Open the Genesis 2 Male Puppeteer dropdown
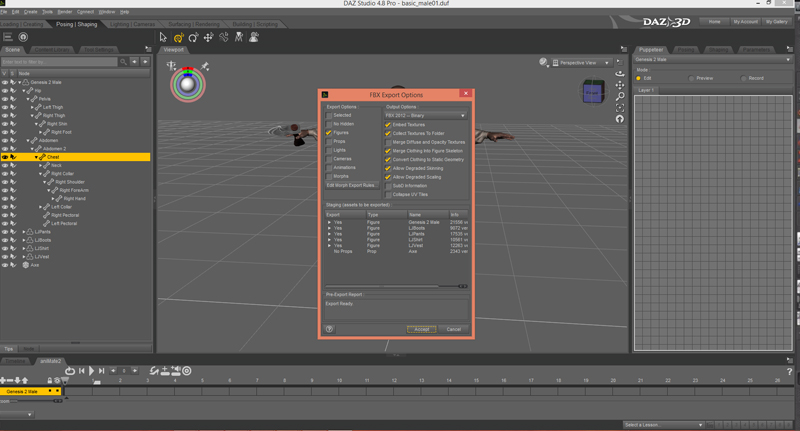Screen dimensions: 800x431 pyautogui.click(x=712, y=60)
